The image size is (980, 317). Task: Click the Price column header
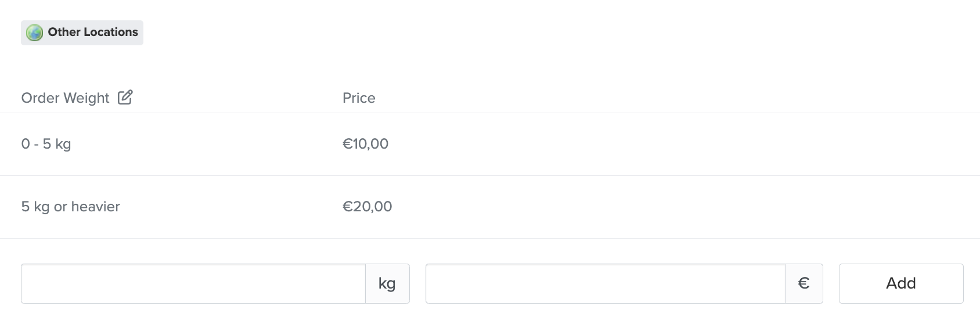pyautogui.click(x=359, y=98)
